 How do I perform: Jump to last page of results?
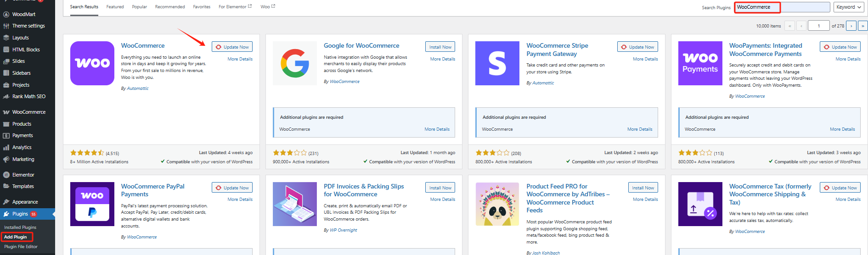(862, 26)
